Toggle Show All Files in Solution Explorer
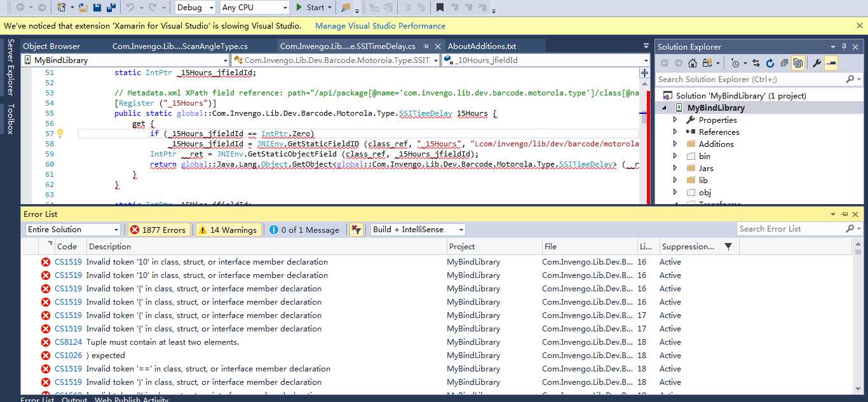 click(797, 63)
